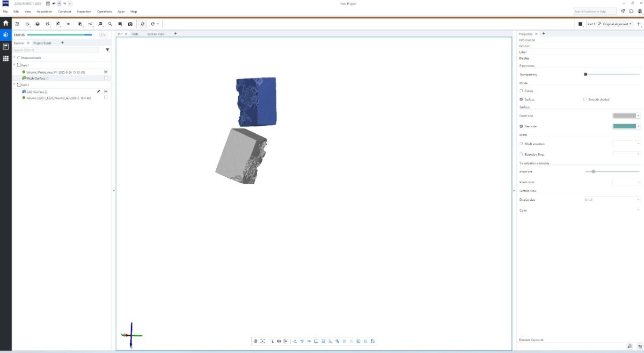The image size is (644, 353).
Task: Click the chain link icon in the bottom toolbar
Action: [337, 341]
